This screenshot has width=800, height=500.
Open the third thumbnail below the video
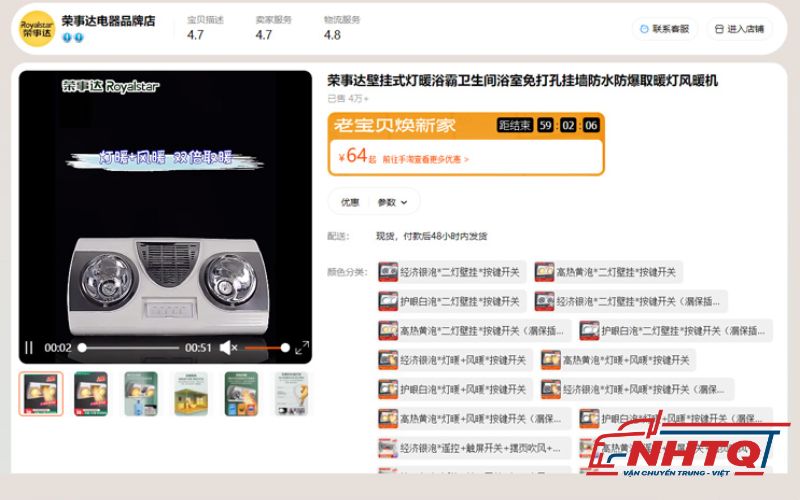coord(141,394)
